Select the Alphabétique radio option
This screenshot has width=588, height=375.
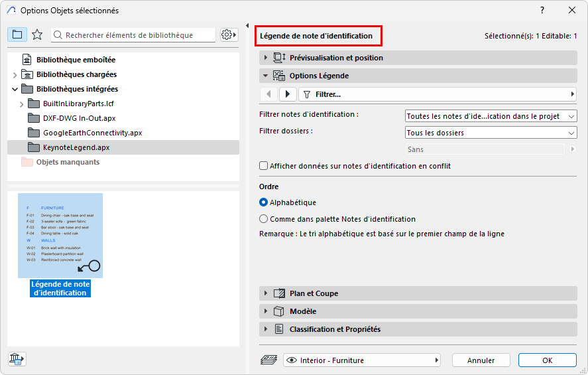click(x=264, y=202)
